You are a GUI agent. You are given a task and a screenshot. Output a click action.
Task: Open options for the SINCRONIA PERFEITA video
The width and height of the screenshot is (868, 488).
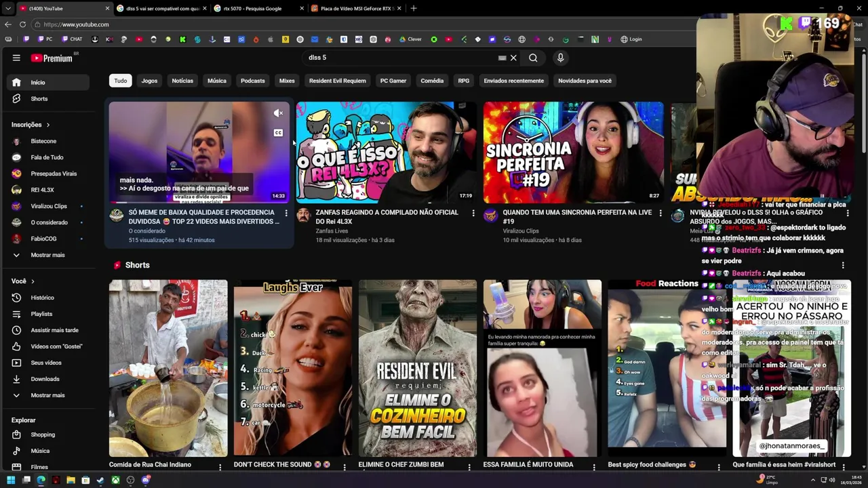[660, 213]
